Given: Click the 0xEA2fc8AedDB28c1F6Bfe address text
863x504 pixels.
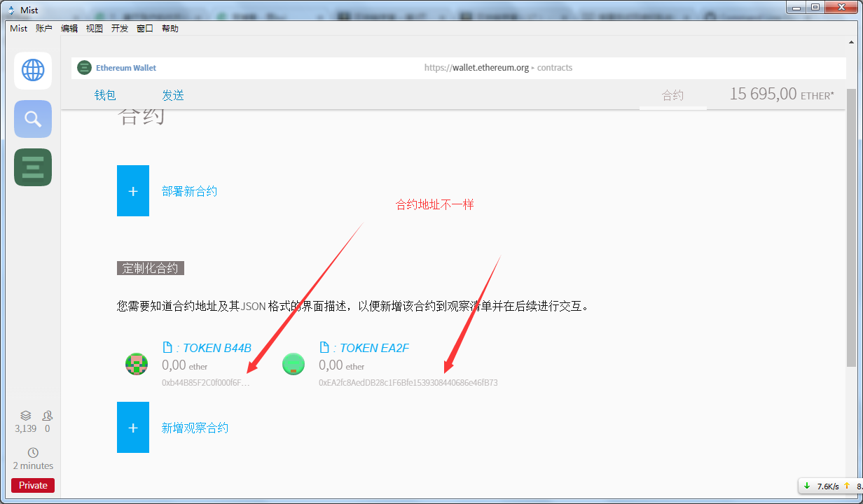Looking at the screenshot, I should pos(408,383).
